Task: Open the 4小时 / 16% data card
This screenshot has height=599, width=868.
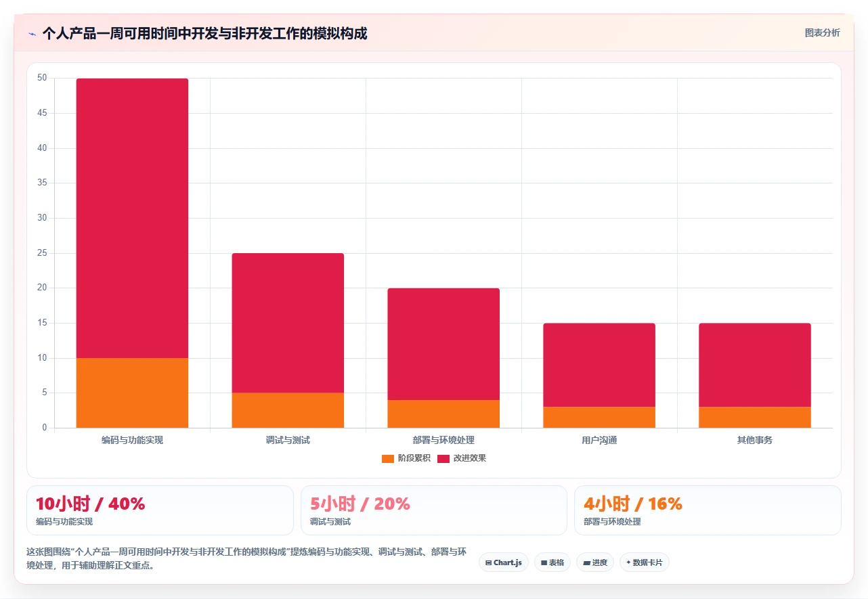Action: coord(708,510)
